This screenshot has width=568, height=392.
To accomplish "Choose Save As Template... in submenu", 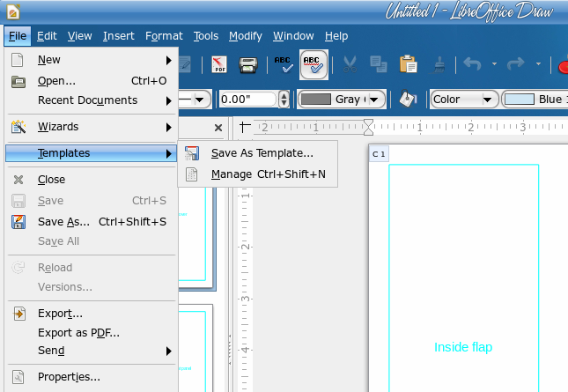I will click(257, 153).
